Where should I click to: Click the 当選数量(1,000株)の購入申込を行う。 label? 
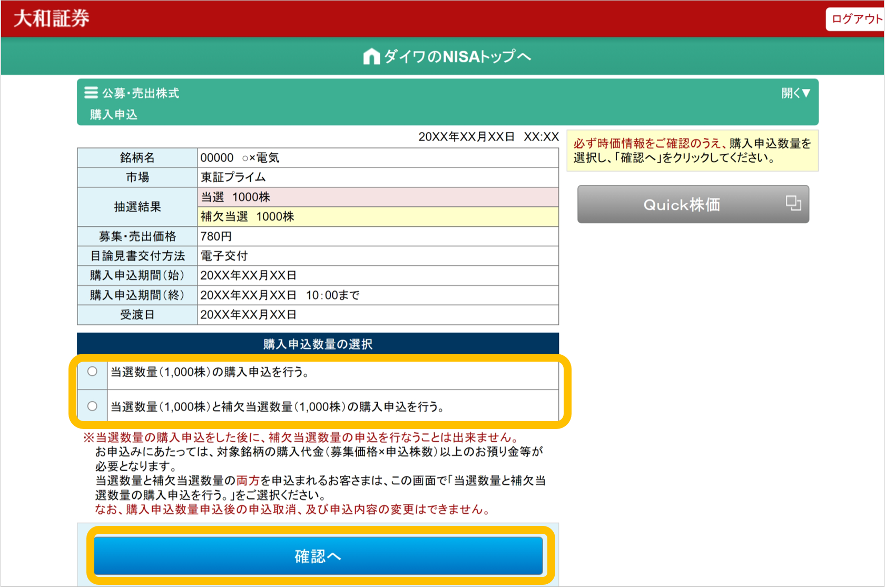tap(211, 372)
